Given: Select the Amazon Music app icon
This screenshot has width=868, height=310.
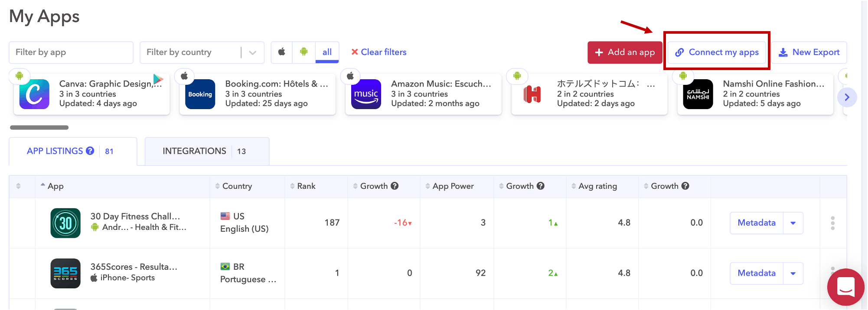Looking at the screenshot, I should tap(366, 94).
